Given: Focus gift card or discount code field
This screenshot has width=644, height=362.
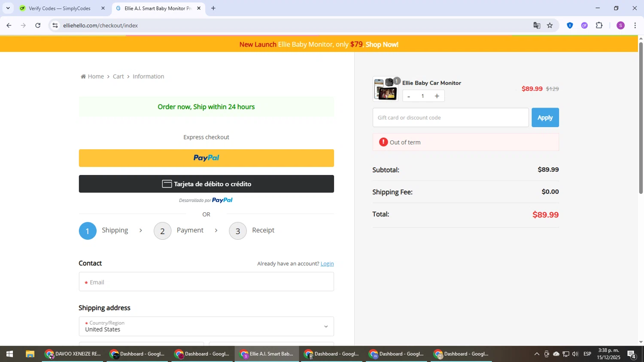Looking at the screenshot, I should tap(450, 118).
